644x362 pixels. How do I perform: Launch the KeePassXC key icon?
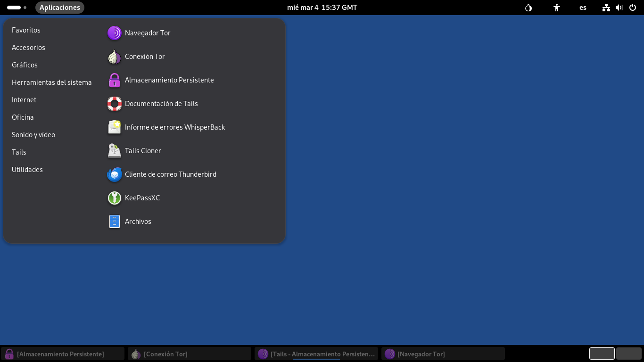click(115, 198)
